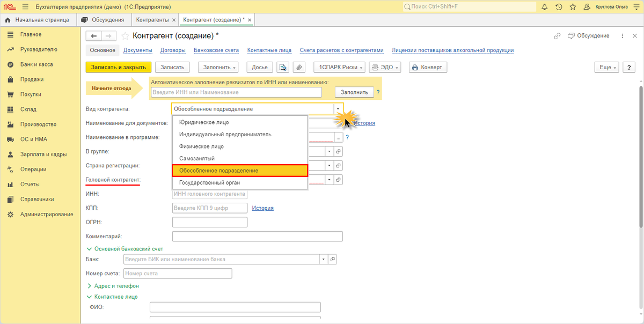Open Вид контрагента dropdown arrow
Screen dimensions: 644x324
click(338, 109)
